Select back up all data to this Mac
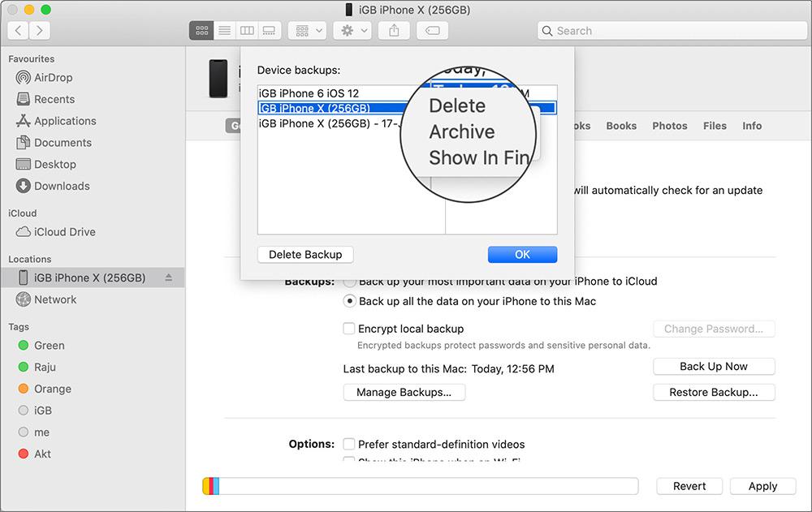 (x=349, y=301)
